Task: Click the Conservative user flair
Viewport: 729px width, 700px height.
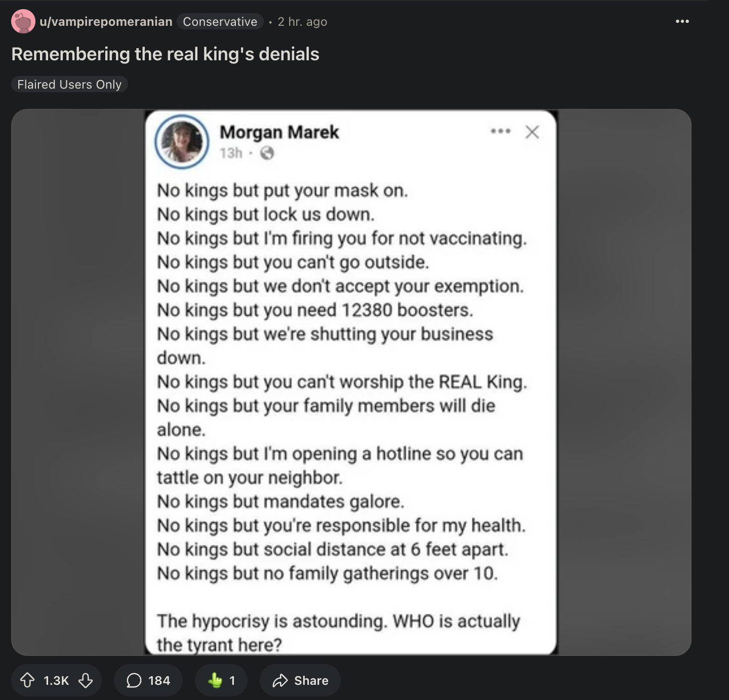Action: [x=220, y=21]
